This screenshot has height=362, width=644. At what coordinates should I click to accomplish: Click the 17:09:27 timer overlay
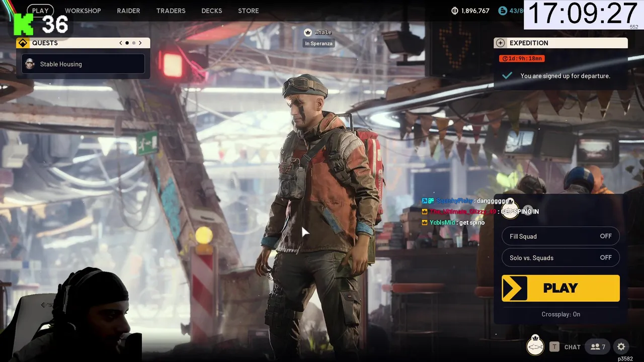point(583,14)
